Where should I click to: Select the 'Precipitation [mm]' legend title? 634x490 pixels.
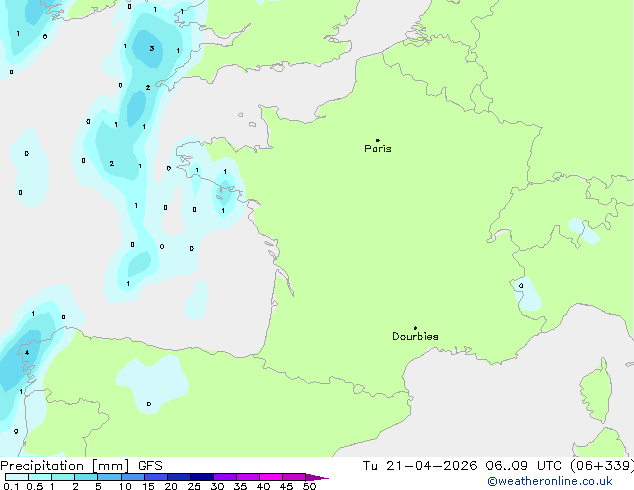point(65,466)
